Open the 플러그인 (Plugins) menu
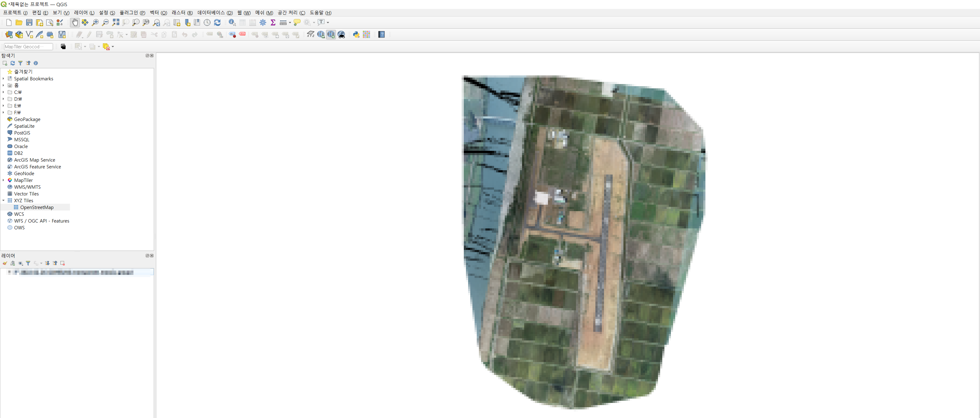 pyautogui.click(x=132, y=13)
